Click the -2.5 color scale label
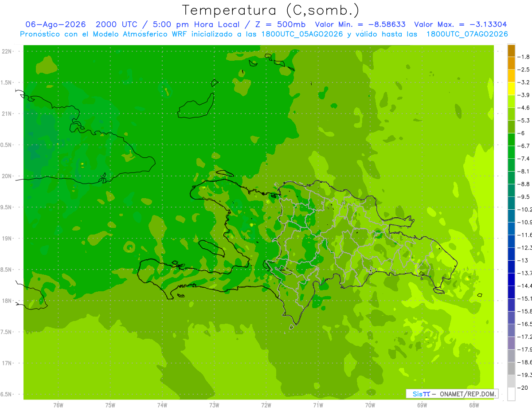The image size is (532, 411). click(524, 70)
